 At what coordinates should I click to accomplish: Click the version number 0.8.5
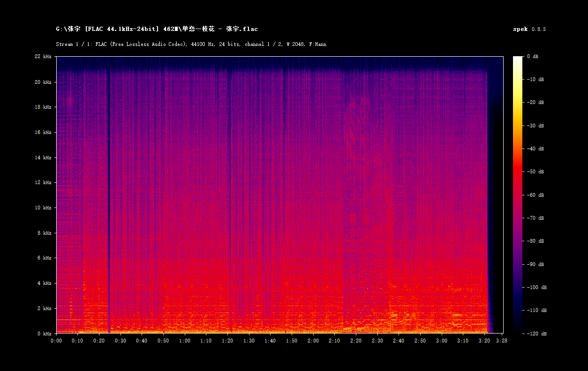click(539, 29)
